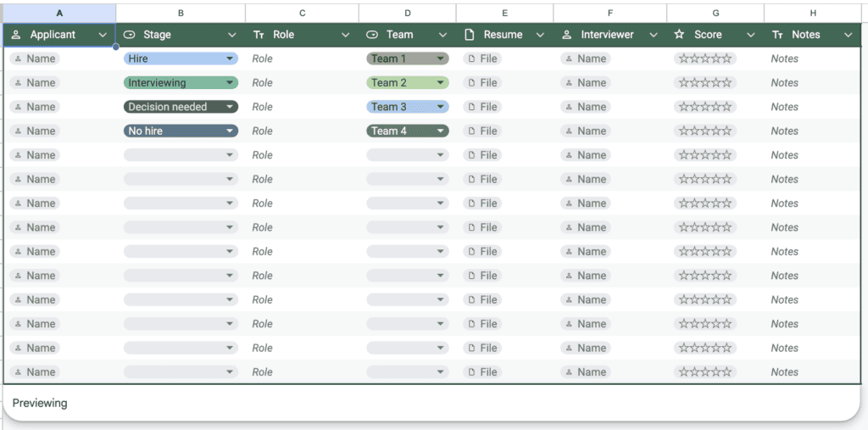Click the interviewer Name chip in the No hire row
This screenshot has width=868, height=430.
coord(586,131)
